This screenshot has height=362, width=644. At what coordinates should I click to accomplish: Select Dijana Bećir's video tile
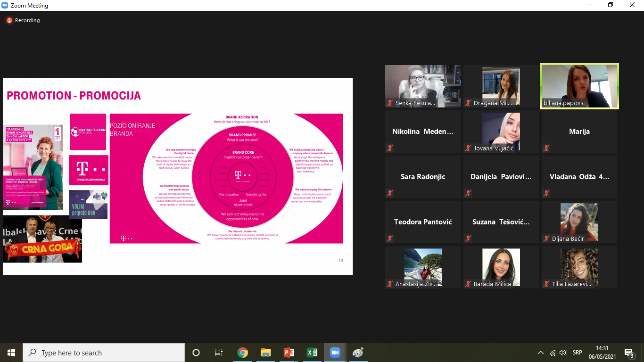(x=579, y=222)
